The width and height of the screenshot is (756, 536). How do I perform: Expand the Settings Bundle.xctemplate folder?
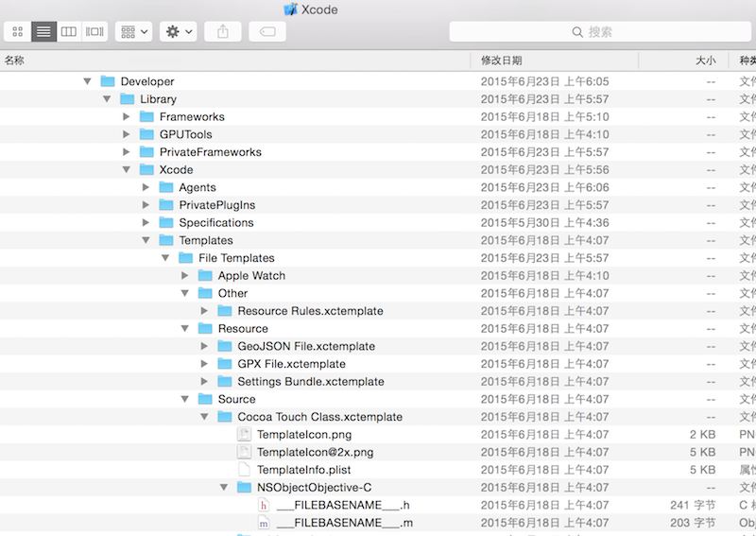[x=204, y=382]
